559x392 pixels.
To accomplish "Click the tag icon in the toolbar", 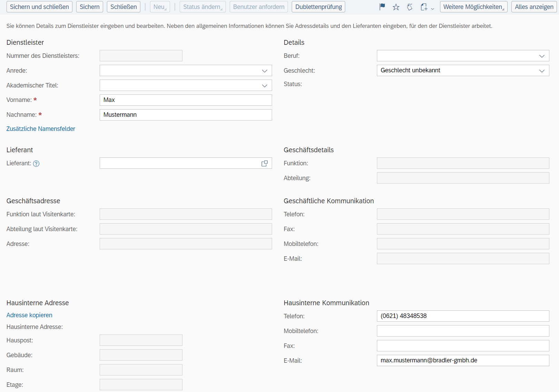I will (410, 7).
